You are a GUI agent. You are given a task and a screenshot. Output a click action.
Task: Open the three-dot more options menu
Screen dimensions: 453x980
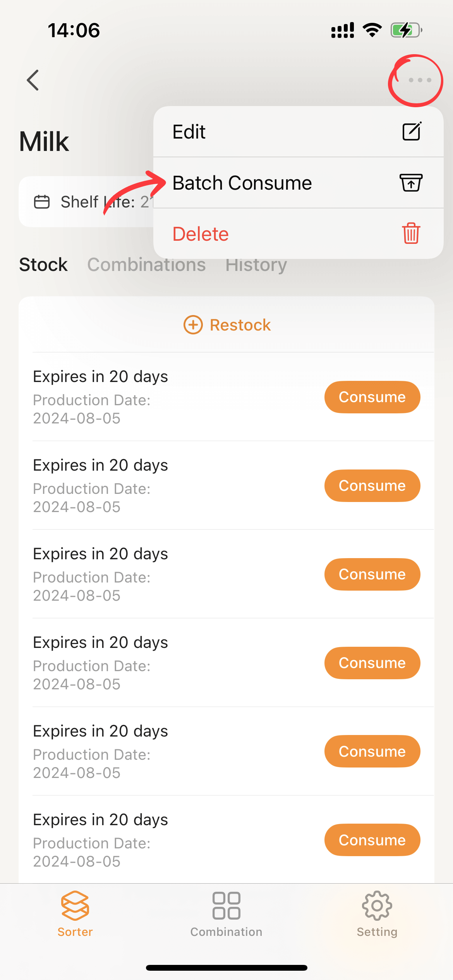pos(420,80)
